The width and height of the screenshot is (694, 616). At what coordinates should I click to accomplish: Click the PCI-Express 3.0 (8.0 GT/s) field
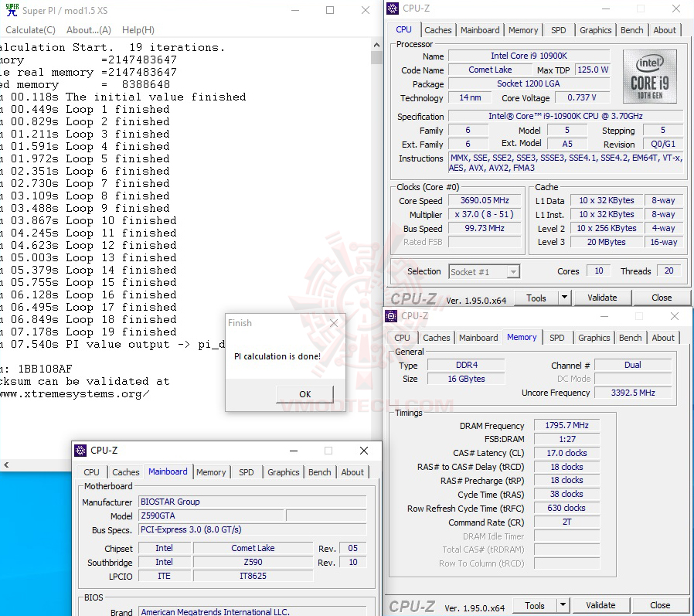[252, 529]
